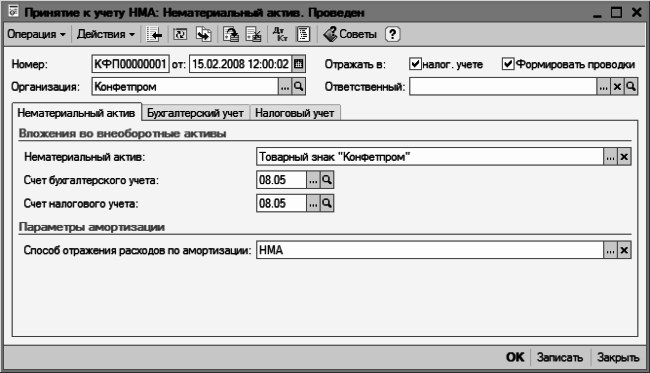
Task: Switch to the Бухгалтерский учет tab
Action: 195,113
